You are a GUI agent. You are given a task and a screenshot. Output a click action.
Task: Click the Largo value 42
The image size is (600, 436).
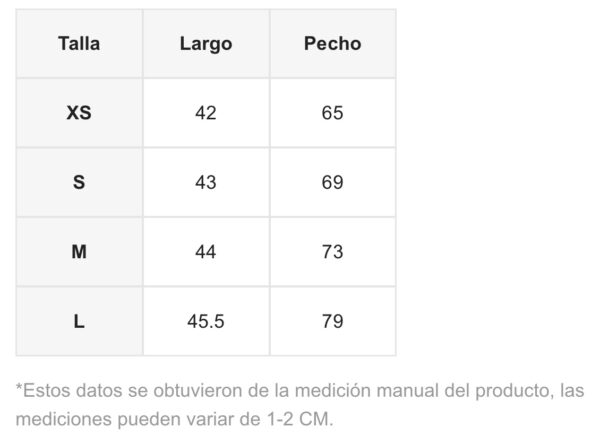tap(206, 113)
